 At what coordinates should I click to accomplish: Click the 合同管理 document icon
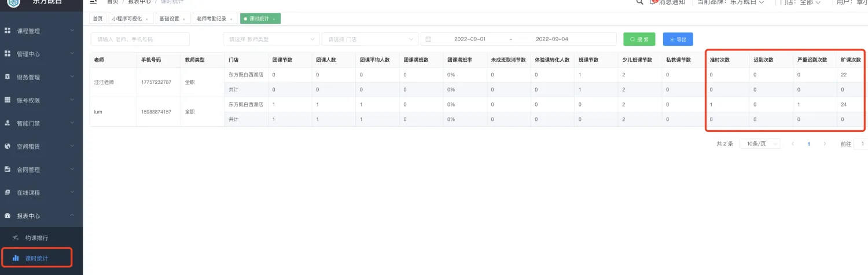8,170
